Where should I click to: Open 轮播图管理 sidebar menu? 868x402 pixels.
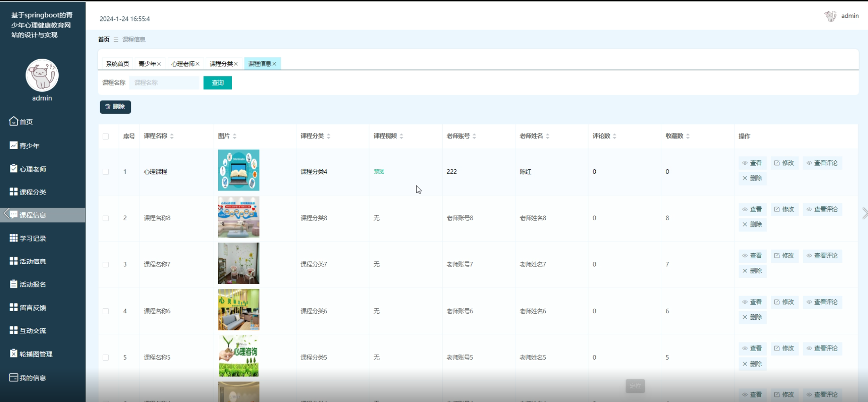pos(31,354)
